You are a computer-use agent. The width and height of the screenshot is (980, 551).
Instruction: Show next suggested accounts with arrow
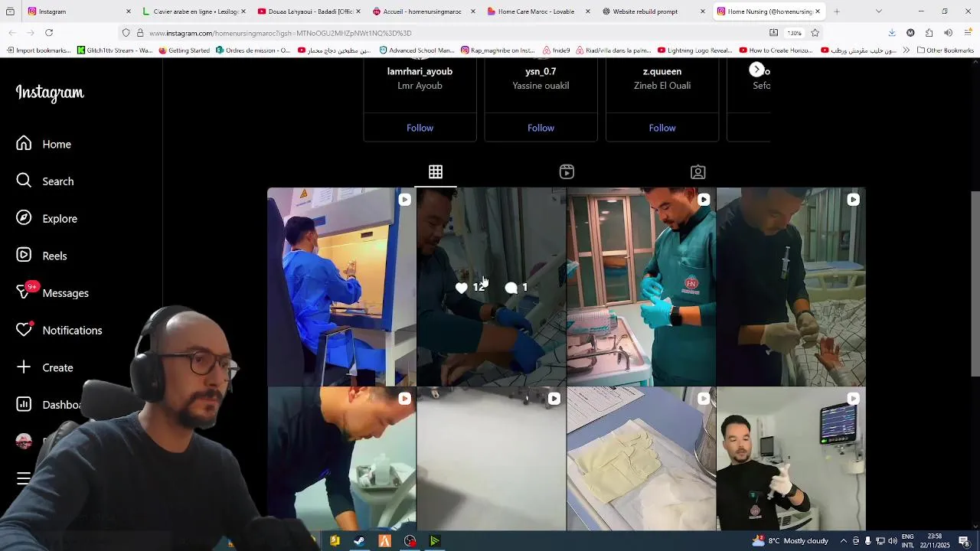tap(756, 70)
